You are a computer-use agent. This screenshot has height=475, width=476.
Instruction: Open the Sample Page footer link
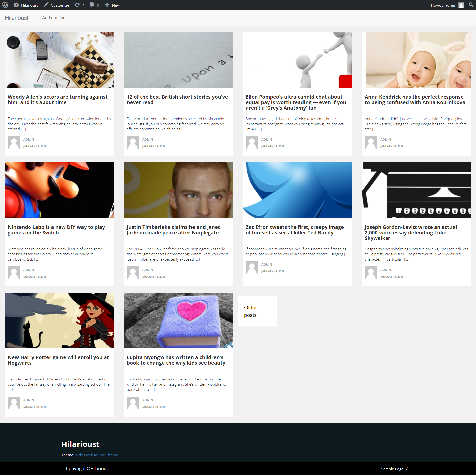392,469
